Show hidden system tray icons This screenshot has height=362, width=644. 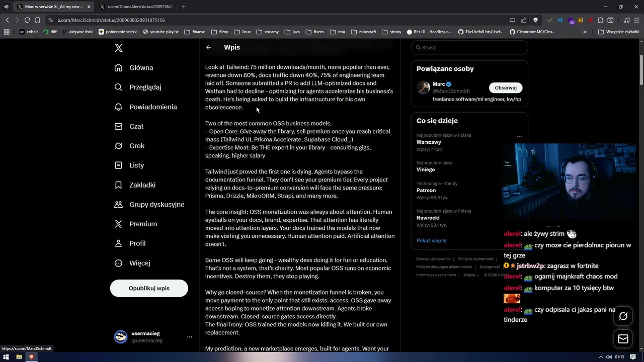point(600,357)
